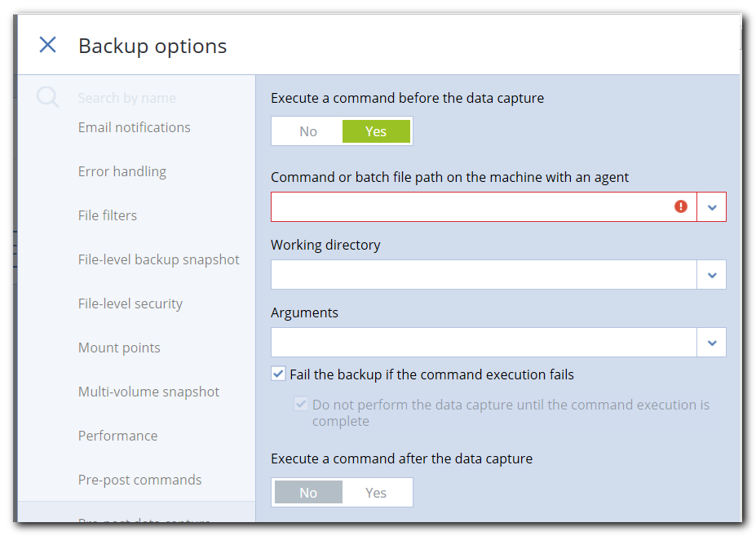
Task: Open Pre-post commands settings
Action: [x=139, y=480]
